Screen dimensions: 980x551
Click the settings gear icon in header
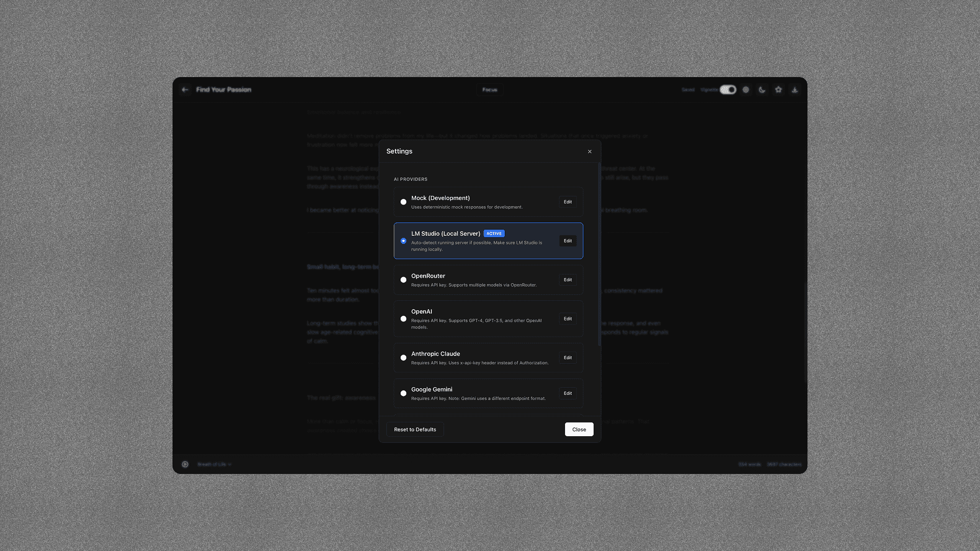point(778,90)
